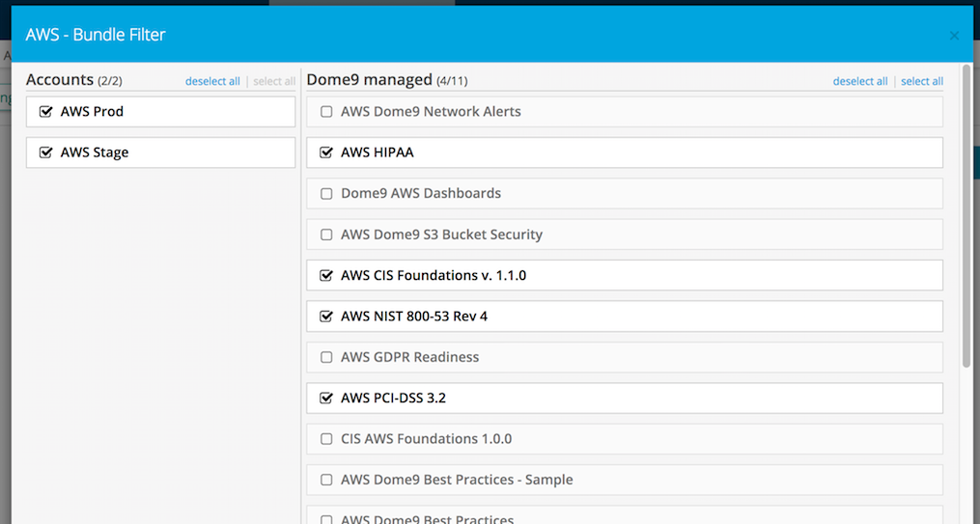Uncheck the AWS HIPAA bundle checkbox
Screen dimensions: 980x524
click(326, 152)
